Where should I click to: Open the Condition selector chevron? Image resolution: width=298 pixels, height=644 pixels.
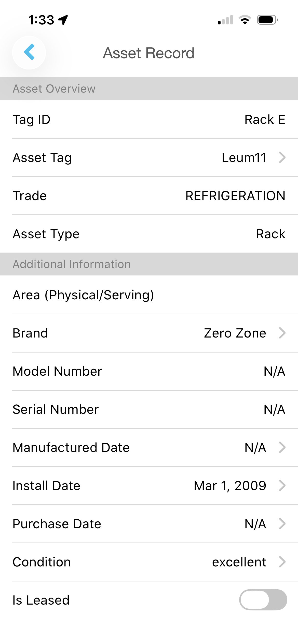click(x=282, y=562)
